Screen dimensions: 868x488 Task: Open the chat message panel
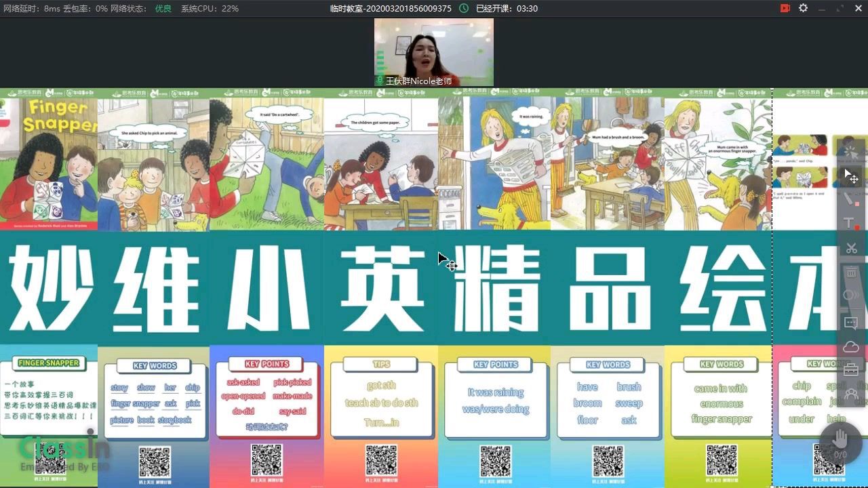[x=851, y=323]
